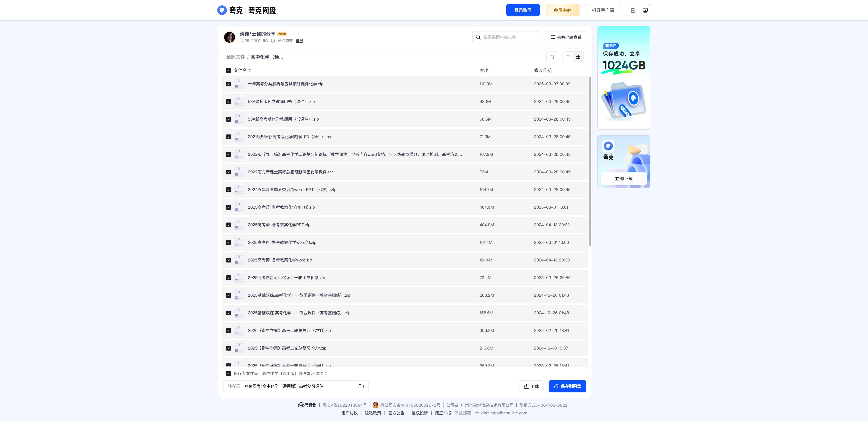Viewport: 868px width, 421px height.
Task: Click 高中化学 breadcrumb item
Action: pos(267,57)
